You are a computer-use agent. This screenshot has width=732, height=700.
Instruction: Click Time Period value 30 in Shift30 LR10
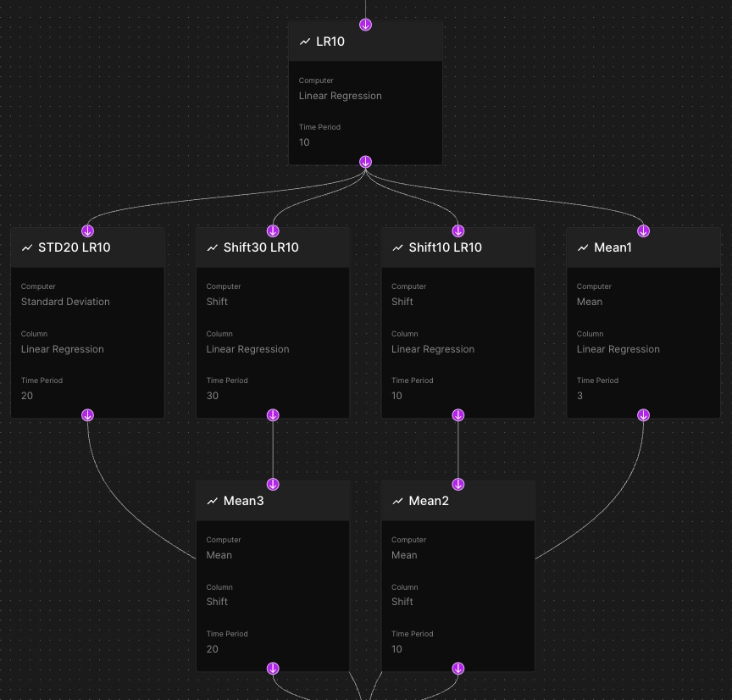pyautogui.click(x=213, y=396)
